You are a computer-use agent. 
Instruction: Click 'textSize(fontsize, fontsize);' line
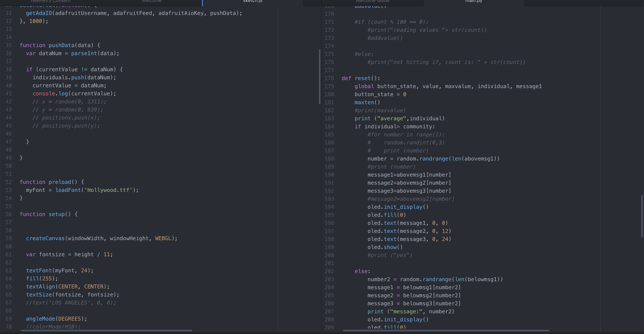(x=73, y=295)
